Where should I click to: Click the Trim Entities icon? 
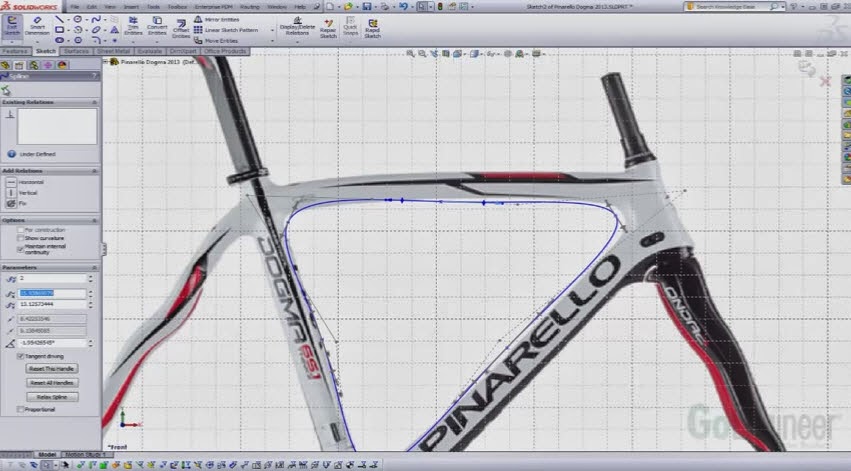[x=133, y=27]
